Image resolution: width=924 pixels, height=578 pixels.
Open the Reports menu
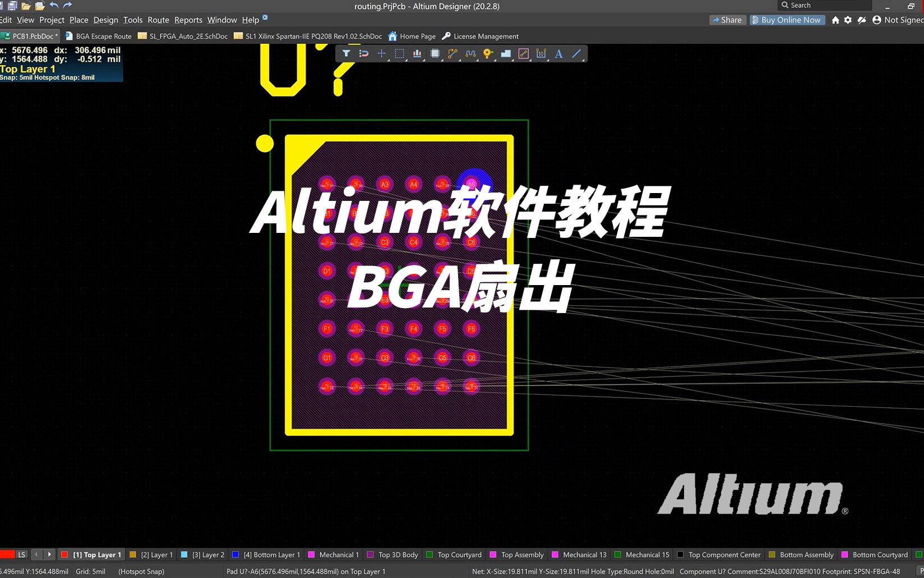[188, 20]
